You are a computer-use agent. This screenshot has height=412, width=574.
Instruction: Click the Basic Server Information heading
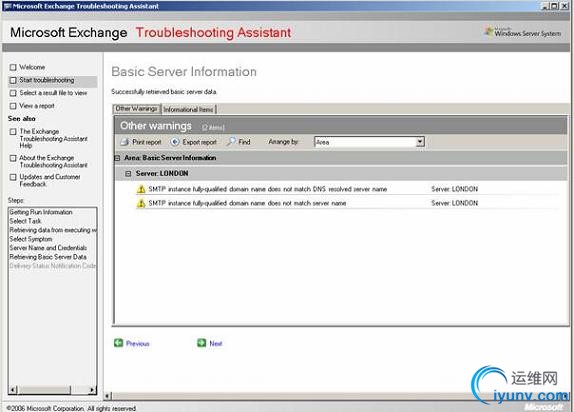click(184, 72)
